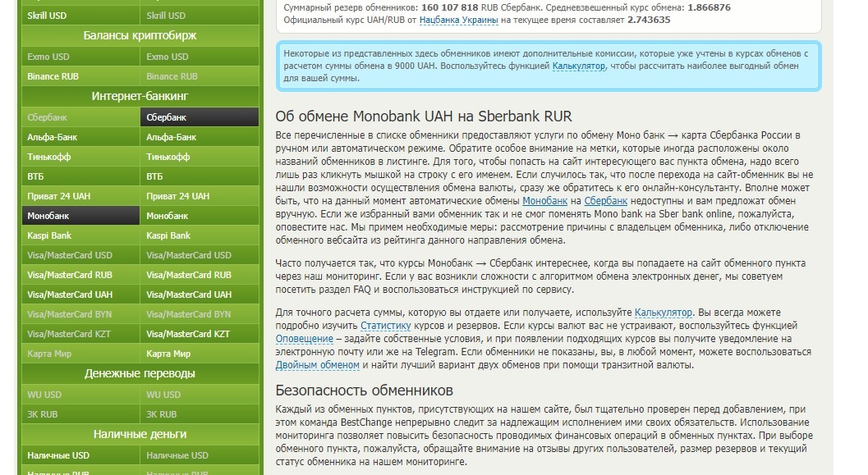Select Visa/MasterCard KZT in the left column
Viewport: 868px width, 475px height.
(x=80, y=334)
